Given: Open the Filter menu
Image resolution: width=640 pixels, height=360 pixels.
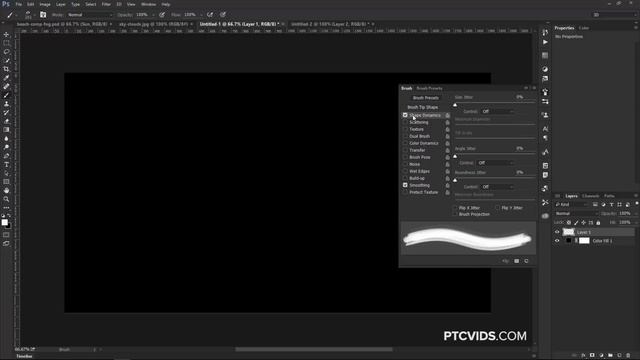Looking at the screenshot, I should click(106, 4).
